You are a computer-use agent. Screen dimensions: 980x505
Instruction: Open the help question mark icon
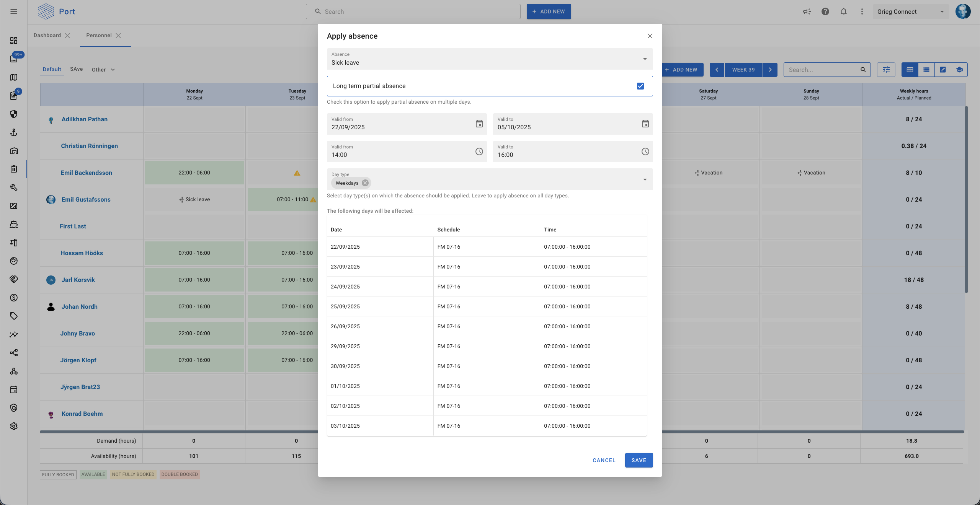click(x=825, y=11)
